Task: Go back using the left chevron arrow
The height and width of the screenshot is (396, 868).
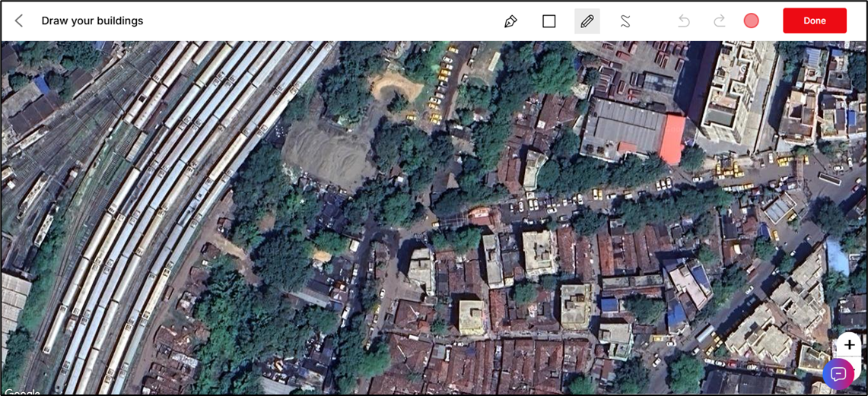Action: (x=19, y=21)
